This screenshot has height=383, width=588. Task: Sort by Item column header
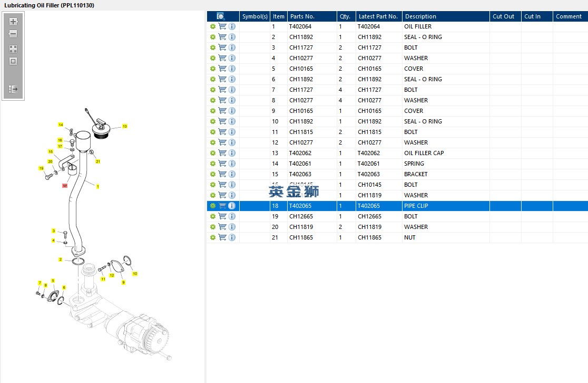tap(279, 16)
